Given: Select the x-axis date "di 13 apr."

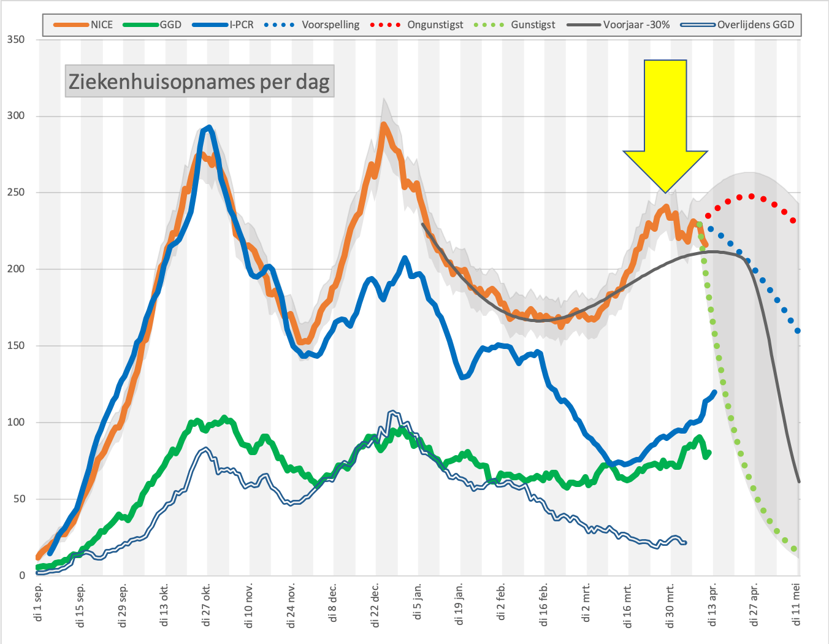Looking at the screenshot, I should 713,605.
